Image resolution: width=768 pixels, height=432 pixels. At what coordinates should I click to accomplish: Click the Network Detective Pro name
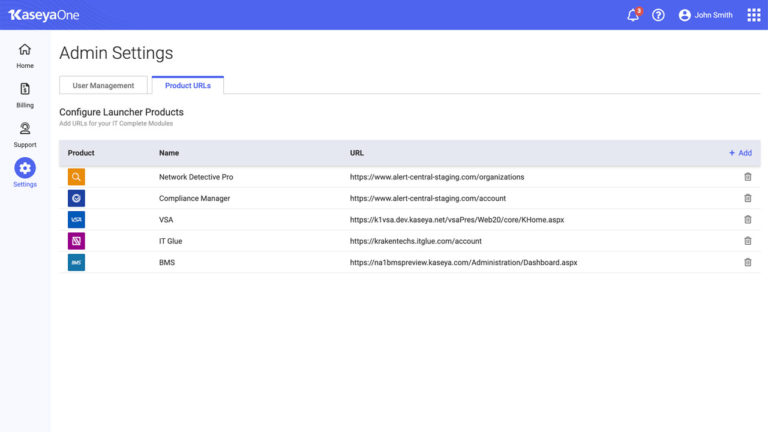click(x=196, y=177)
